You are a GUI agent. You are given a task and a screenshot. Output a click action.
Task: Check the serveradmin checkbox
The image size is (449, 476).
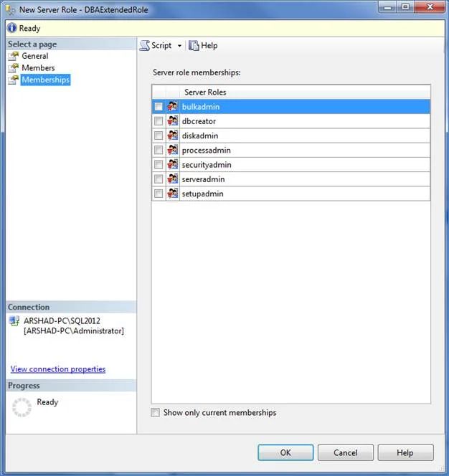(159, 179)
